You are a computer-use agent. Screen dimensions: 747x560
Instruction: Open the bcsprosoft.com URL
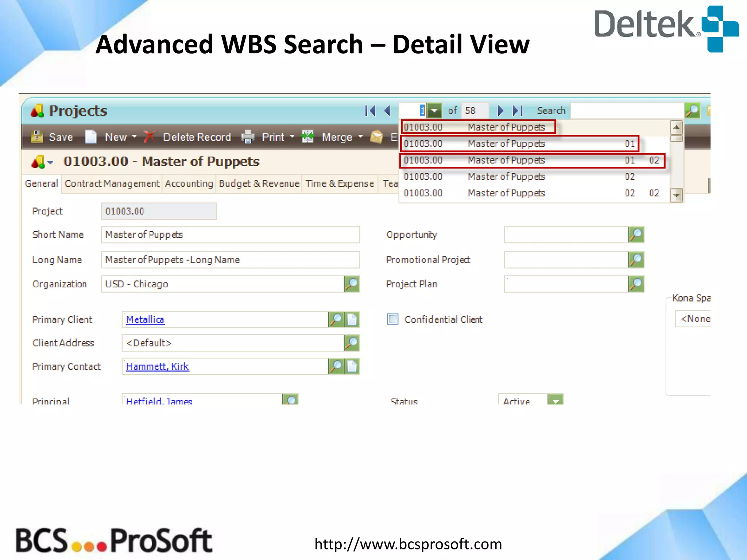tap(408, 544)
